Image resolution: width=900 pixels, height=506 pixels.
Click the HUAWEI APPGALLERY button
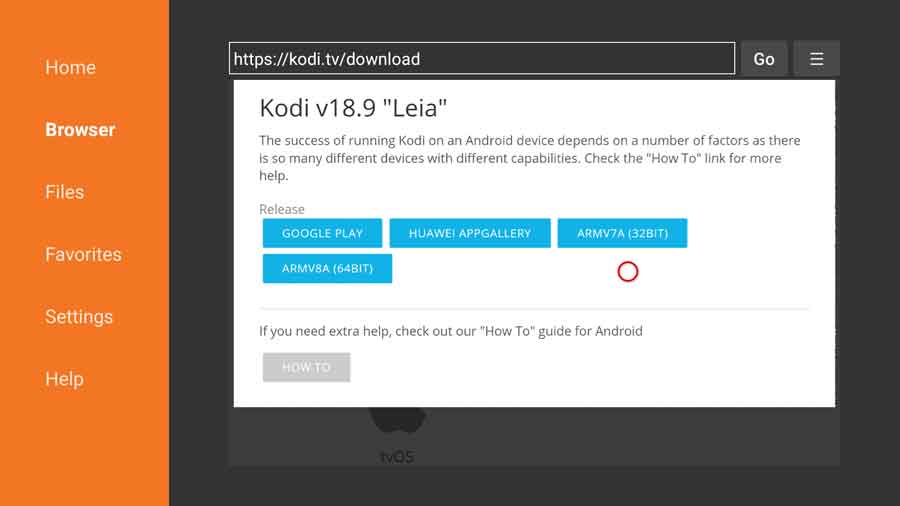tap(470, 233)
